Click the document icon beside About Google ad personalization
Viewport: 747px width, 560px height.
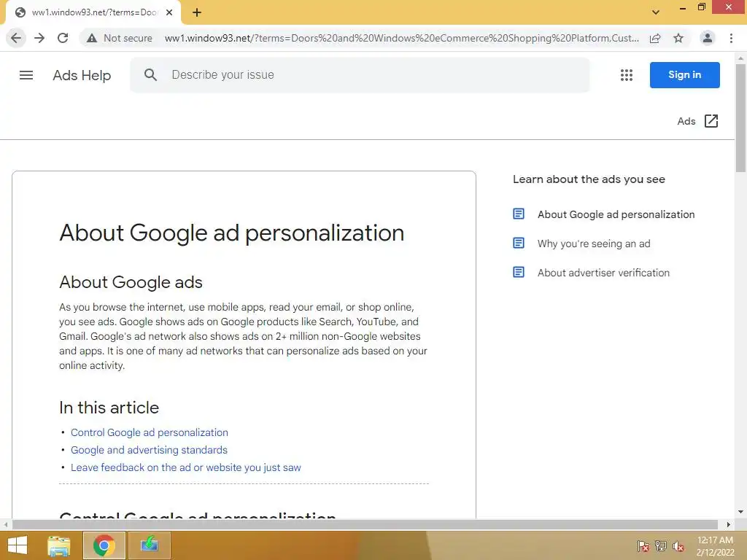click(519, 214)
